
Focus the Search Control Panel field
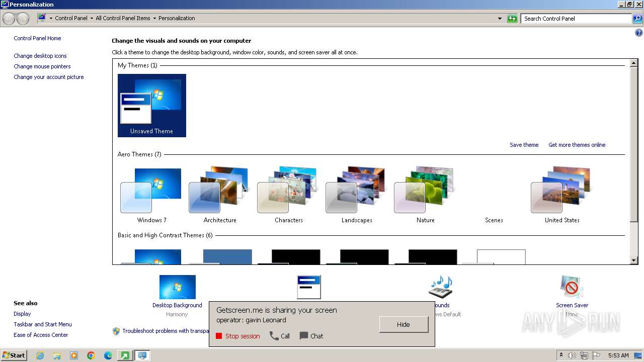(577, 19)
